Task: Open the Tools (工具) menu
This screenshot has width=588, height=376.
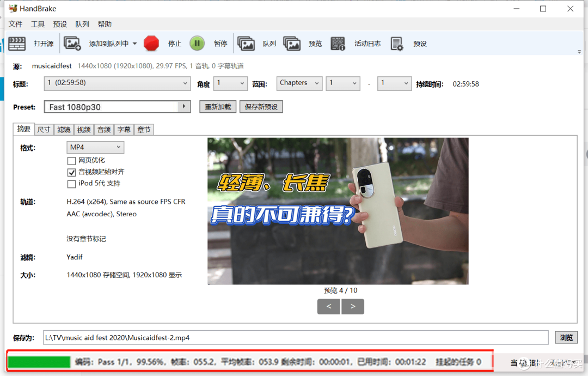Action: pyautogui.click(x=38, y=24)
